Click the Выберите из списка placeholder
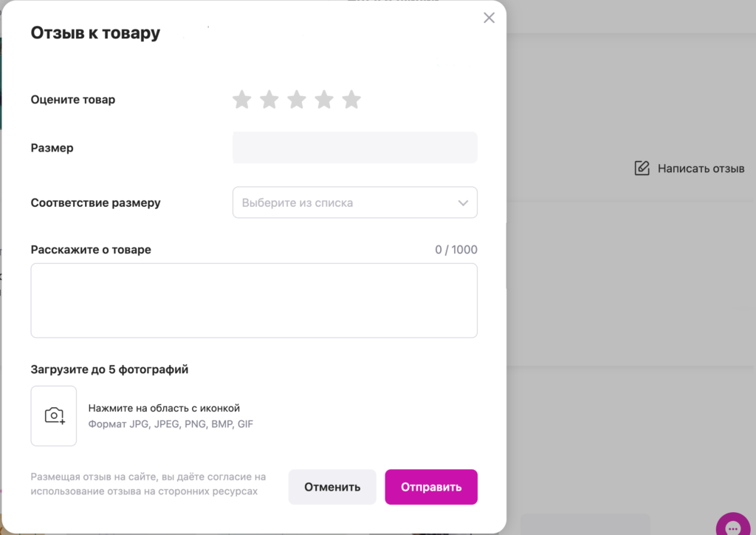The image size is (756, 535). pyautogui.click(x=298, y=203)
